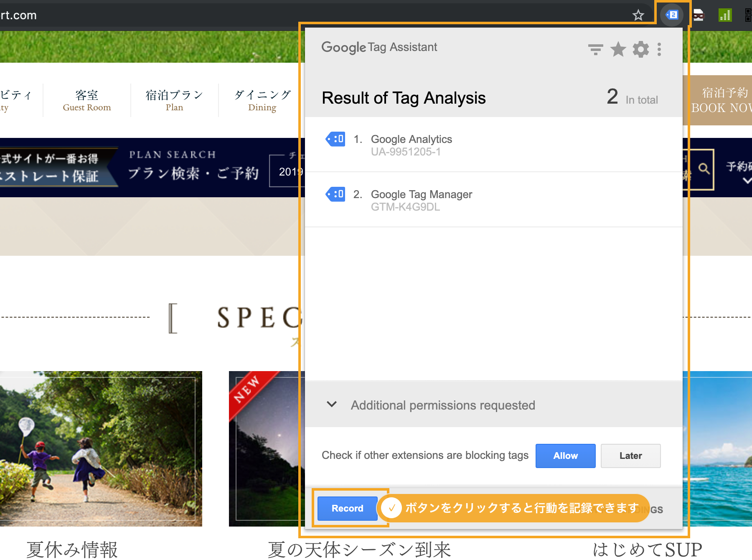
Task: Click the Allow button
Action: tap(565, 456)
